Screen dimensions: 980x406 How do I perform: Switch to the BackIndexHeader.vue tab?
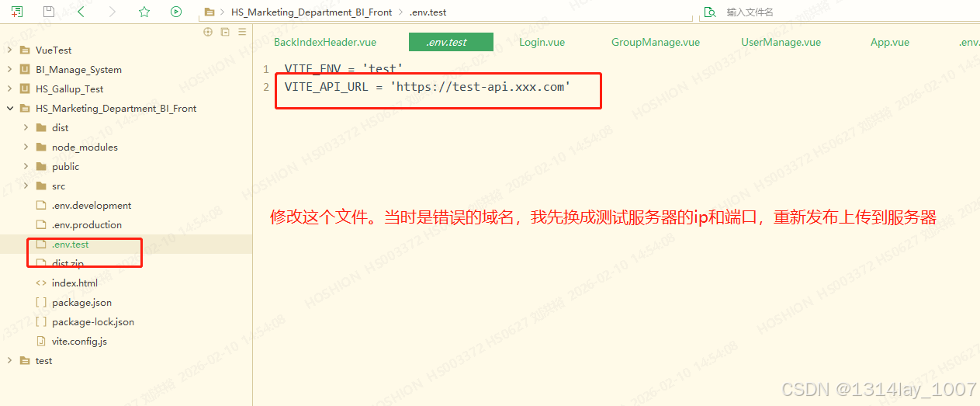pos(325,42)
